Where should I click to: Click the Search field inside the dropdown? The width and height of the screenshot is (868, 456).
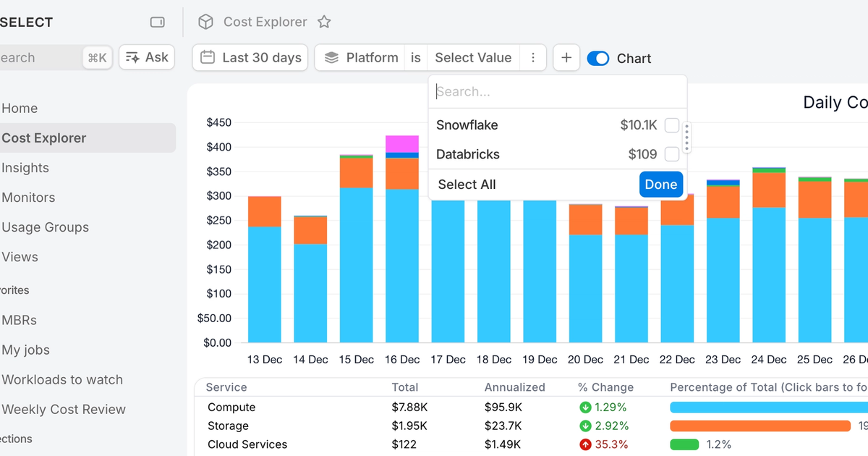coord(557,91)
